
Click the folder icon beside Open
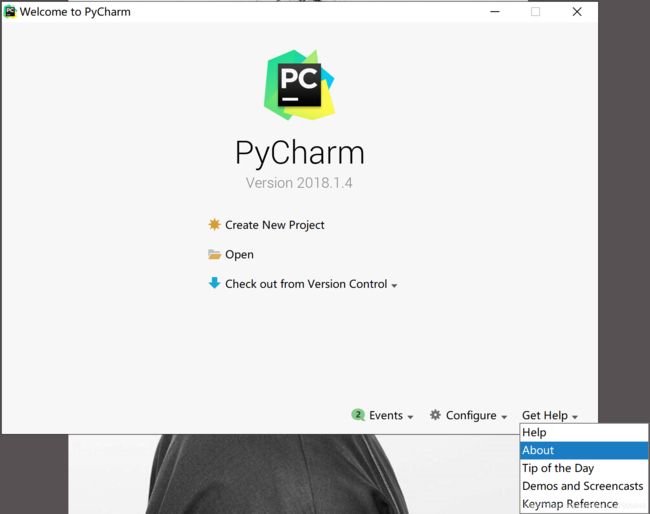click(214, 254)
